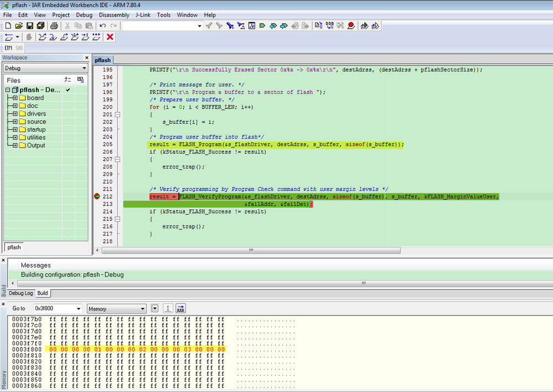Viewport: 553px width, 392px height.
Task: Open the Memory zone dropdown
Action: click(143, 309)
